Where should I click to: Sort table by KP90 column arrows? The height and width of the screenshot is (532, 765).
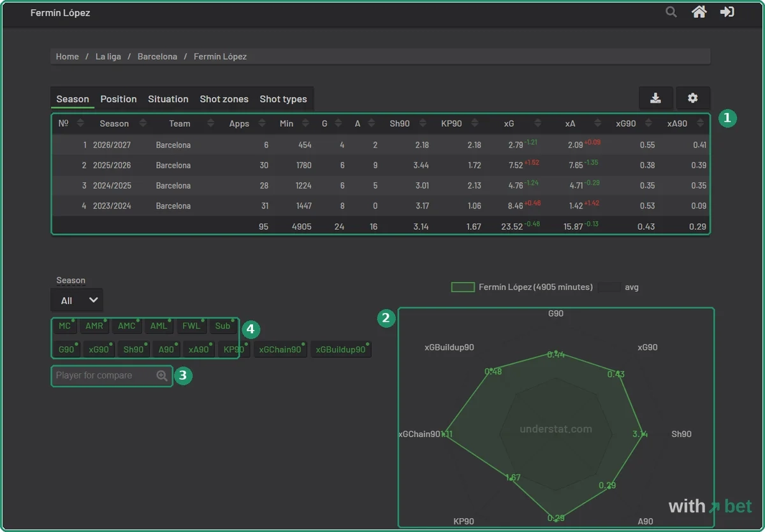pos(474,124)
